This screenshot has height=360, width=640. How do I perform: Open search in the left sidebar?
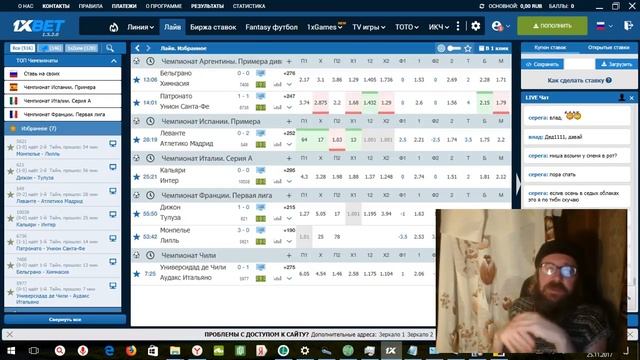pyautogui.click(x=110, y=48)
